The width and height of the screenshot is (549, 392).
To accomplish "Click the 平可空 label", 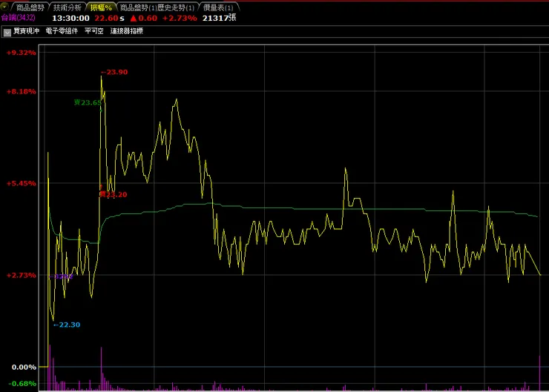I will point(93,31).
